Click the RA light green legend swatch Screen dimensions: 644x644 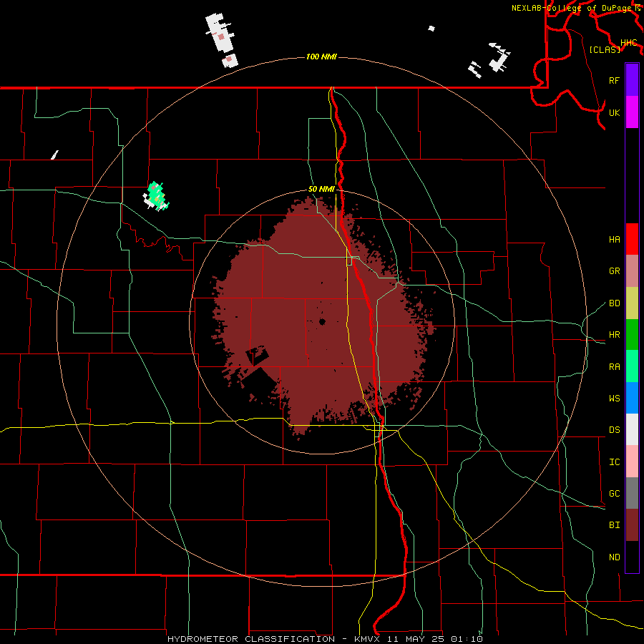pos(632,366)
